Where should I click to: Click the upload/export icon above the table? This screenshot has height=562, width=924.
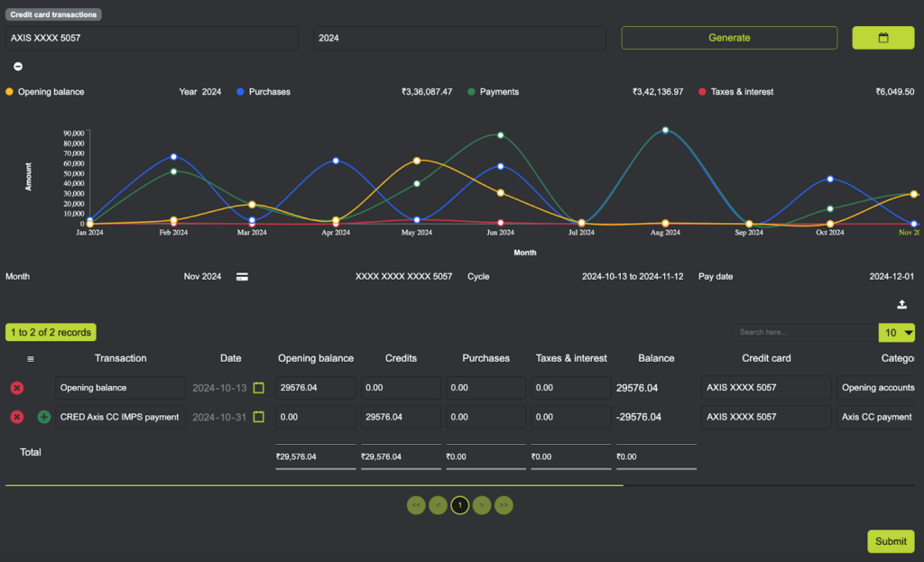(901, 304)
